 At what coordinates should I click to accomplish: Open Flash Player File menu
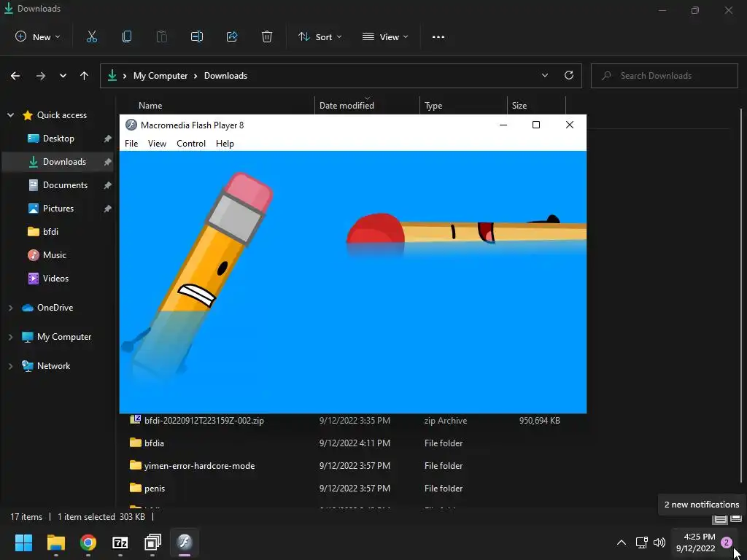[131, 144]
